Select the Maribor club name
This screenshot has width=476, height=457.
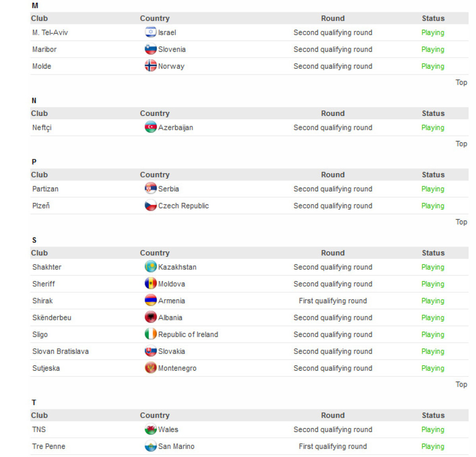[44, 49]
